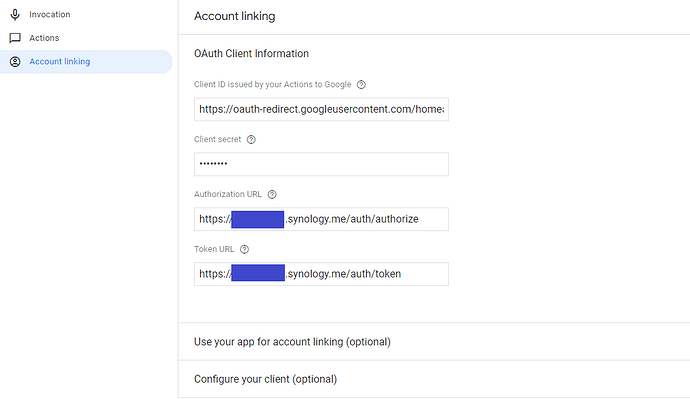Click the microphone icon beside Invocation
The width and height of the screenshot is (690, 399).
click(15, 15)
